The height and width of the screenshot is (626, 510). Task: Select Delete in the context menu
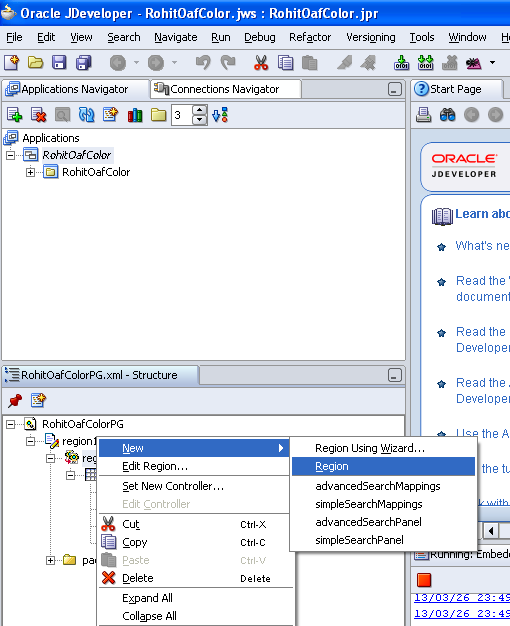[x=194, y=578]
